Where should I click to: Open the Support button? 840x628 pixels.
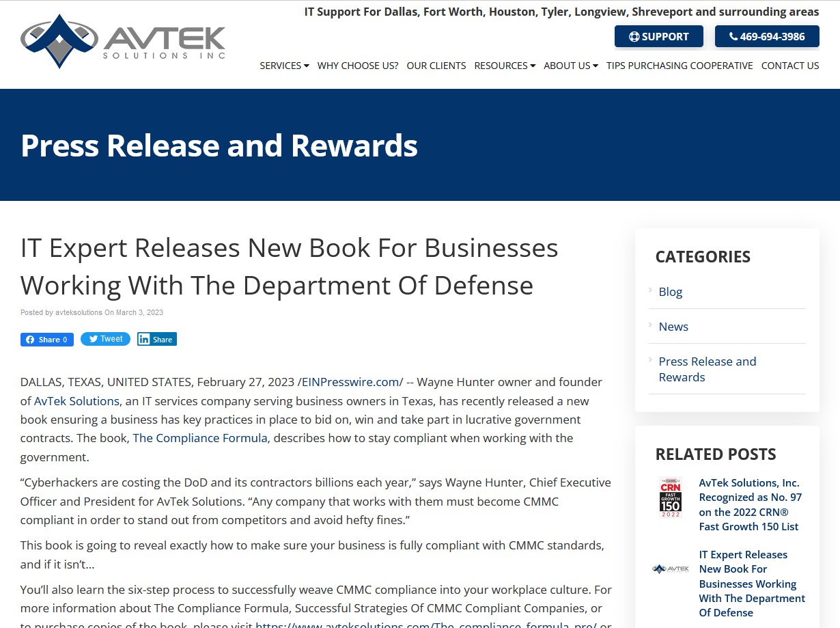point(659,37)
